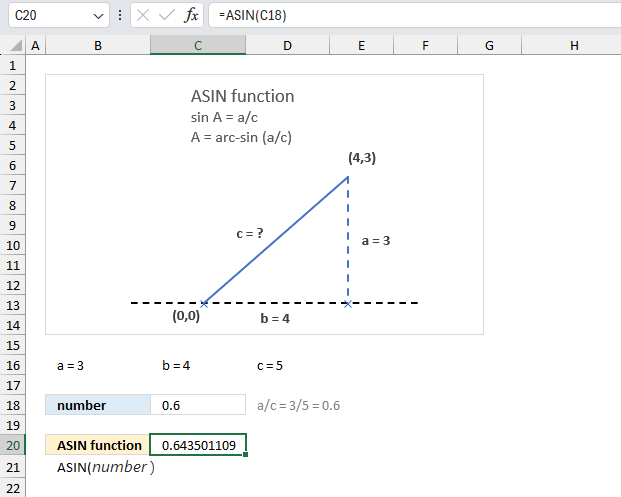Select column C header
This screenshot has height=497, width=621.
198,46
